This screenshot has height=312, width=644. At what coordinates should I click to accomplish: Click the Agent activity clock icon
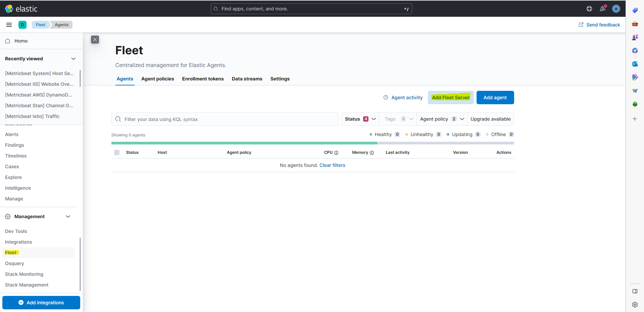click(x=386, y=98)
